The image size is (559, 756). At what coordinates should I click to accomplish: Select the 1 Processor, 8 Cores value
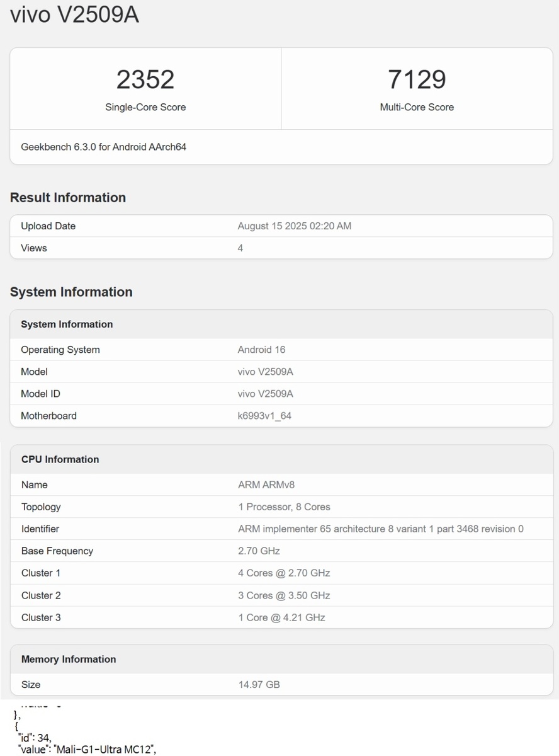coord(284,507)
